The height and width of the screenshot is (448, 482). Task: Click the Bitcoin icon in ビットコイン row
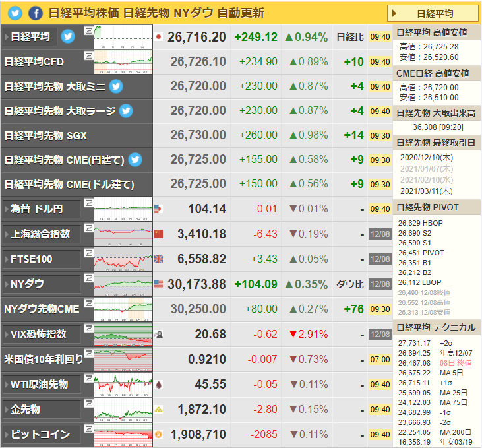click(x=159, y=434)
